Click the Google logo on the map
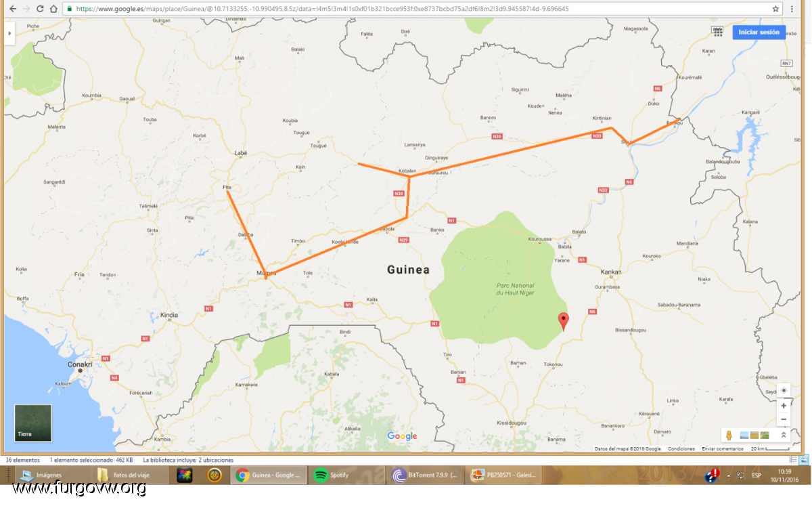Viewport: 812px width, 508px height. pos(403,436)
